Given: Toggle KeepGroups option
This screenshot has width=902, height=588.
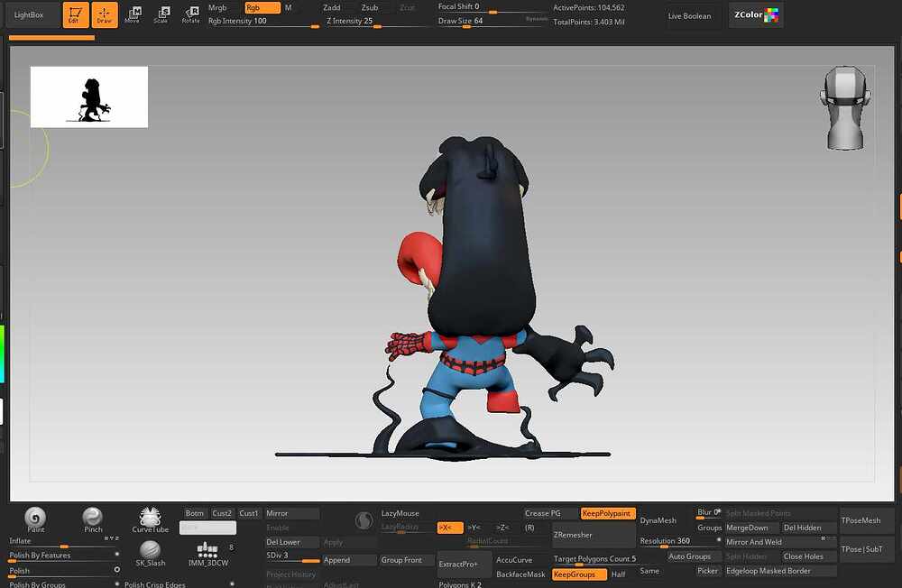Looking at the screenshot, I should (579, 574).
